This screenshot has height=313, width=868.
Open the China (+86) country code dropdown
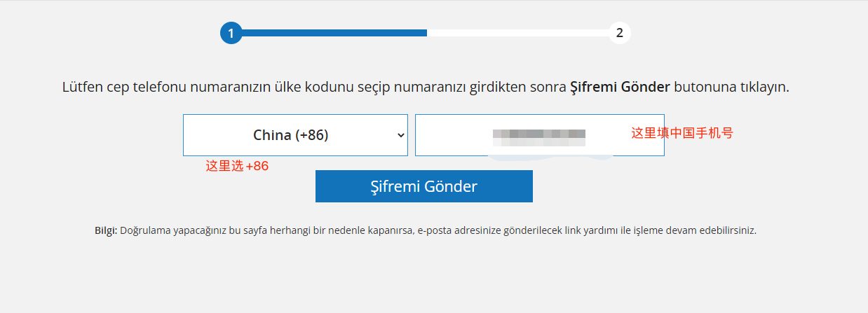pos(295,135)
